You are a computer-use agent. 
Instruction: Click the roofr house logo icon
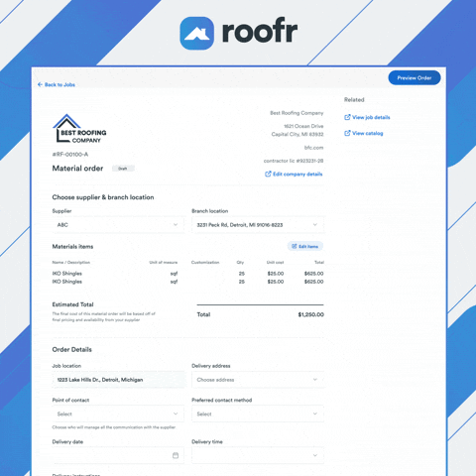[x=196, y=33]
